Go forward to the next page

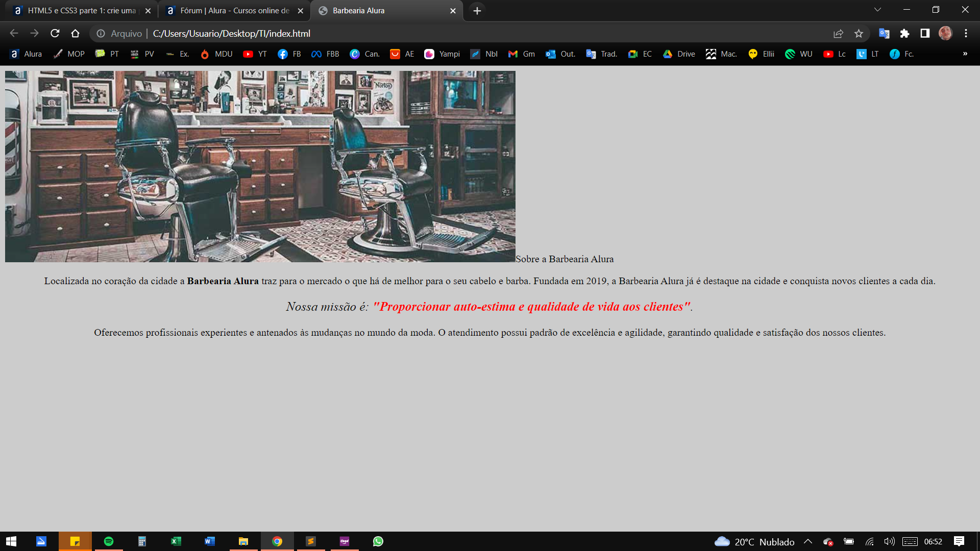34,33
